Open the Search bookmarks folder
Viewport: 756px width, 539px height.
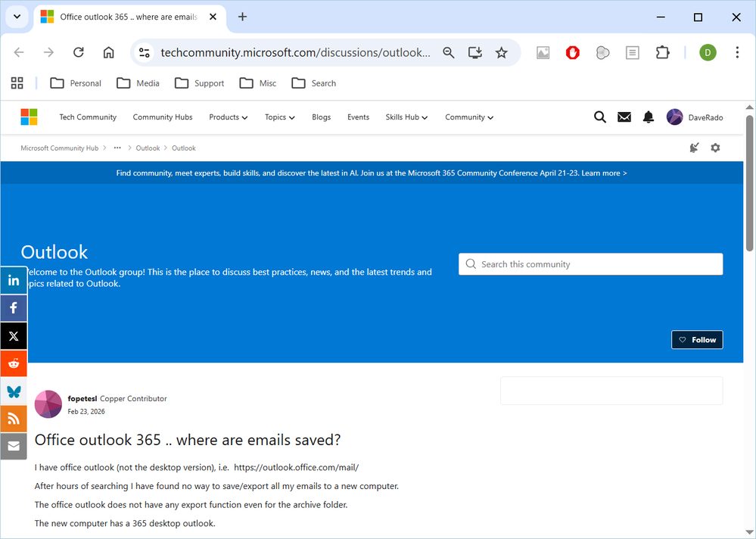point(314,83)
